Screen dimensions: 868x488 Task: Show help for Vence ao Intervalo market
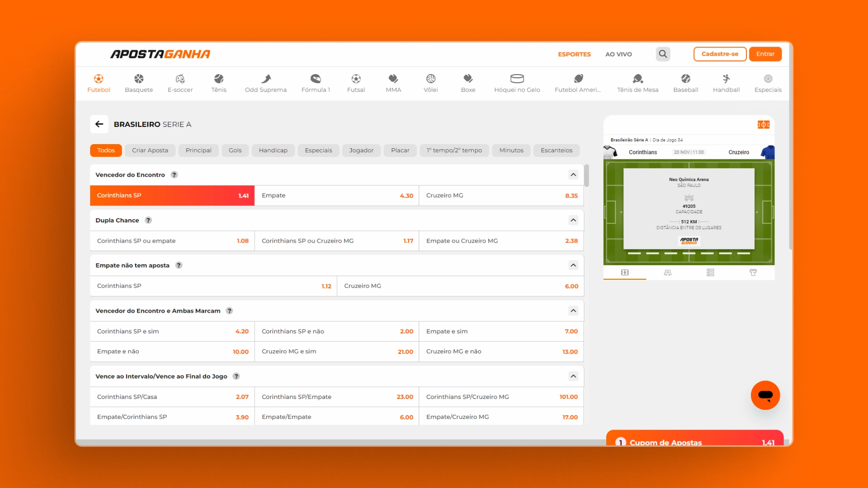(x=236, y=376)
